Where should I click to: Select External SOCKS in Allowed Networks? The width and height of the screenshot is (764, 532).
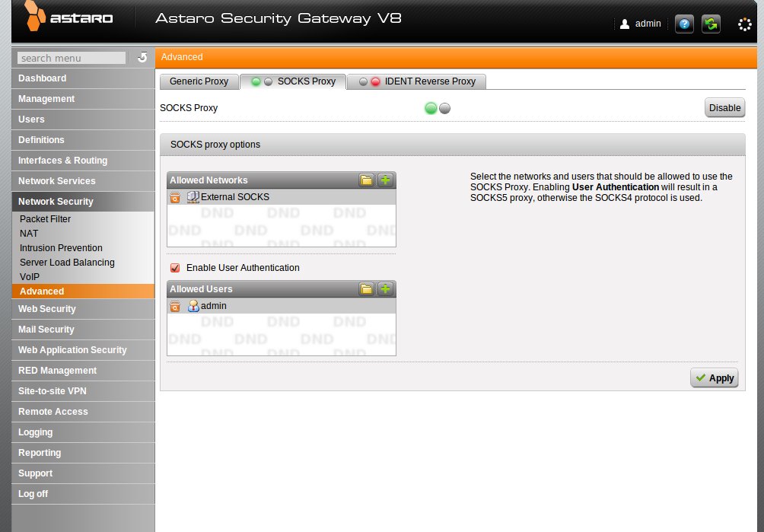(281, 197)
